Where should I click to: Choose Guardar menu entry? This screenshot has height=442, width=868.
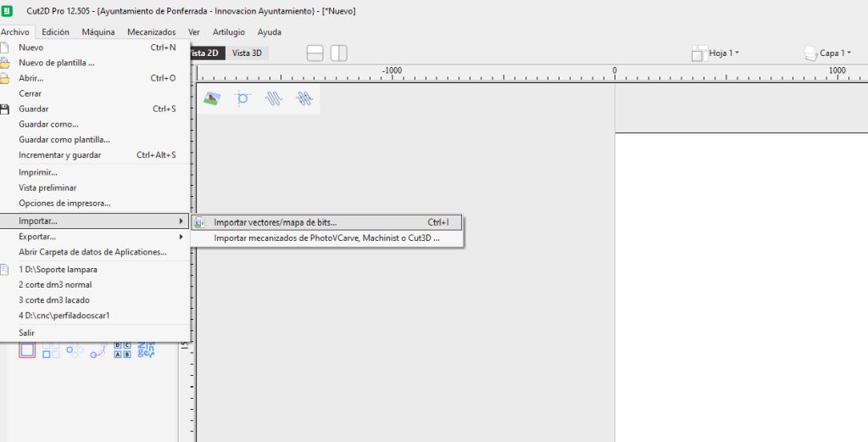[95, 109]
